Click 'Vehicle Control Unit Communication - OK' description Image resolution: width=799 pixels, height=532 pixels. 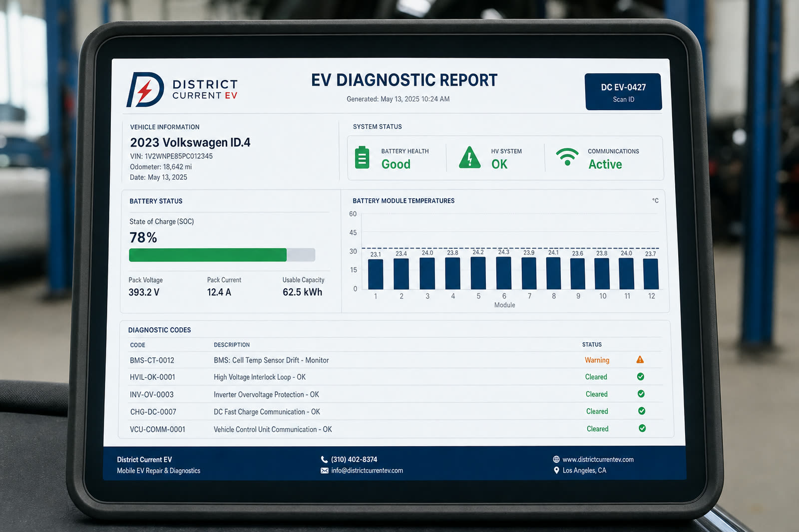point(273,429)
